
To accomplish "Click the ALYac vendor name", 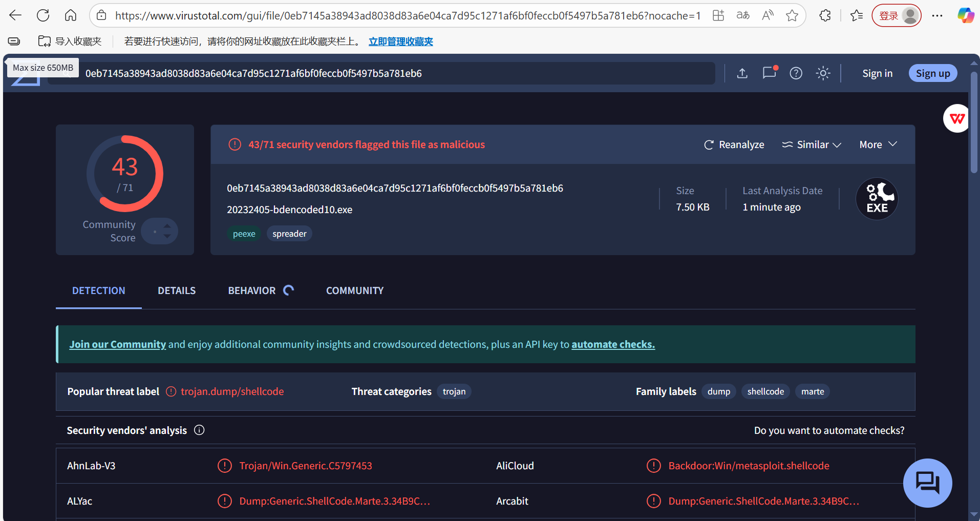I will [80, 501].
